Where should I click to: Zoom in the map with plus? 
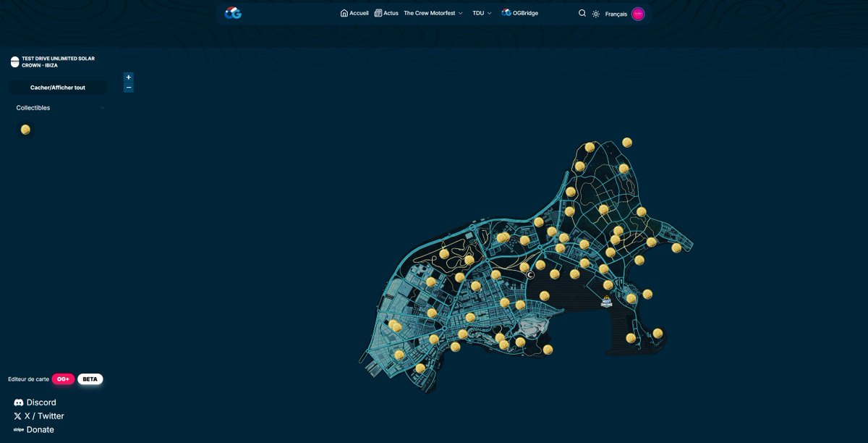[x=129, y=77]
